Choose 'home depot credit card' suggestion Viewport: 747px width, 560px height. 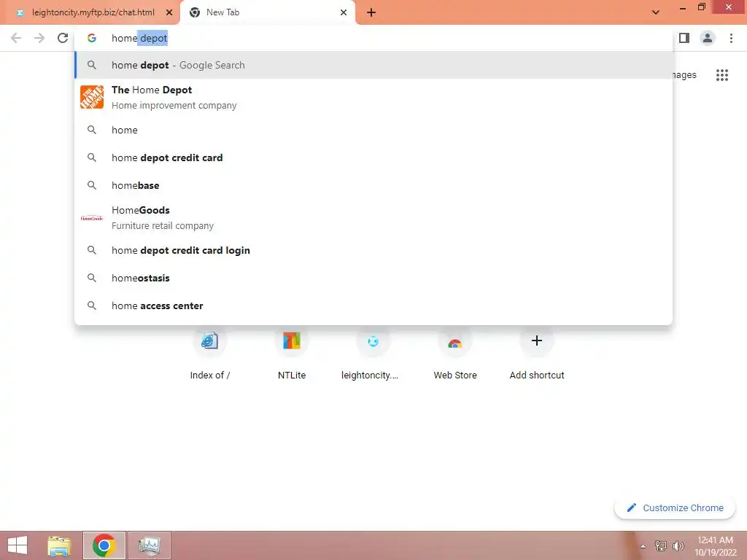373,157
